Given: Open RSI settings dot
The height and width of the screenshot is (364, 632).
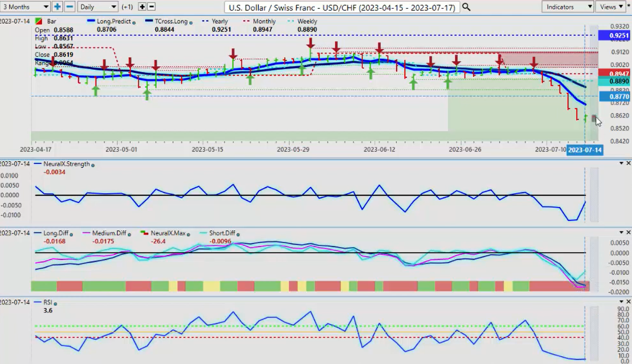Looking at the screenshot, I should [55, 303].
